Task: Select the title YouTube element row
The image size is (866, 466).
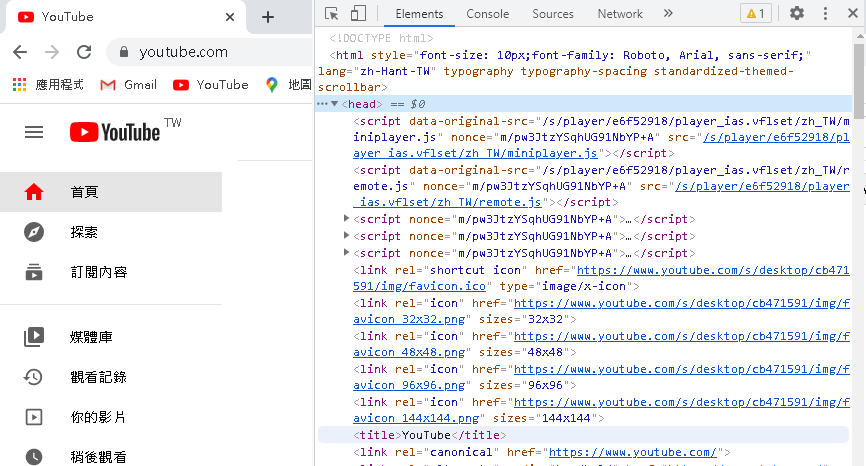Action: (x=583, y=435)
